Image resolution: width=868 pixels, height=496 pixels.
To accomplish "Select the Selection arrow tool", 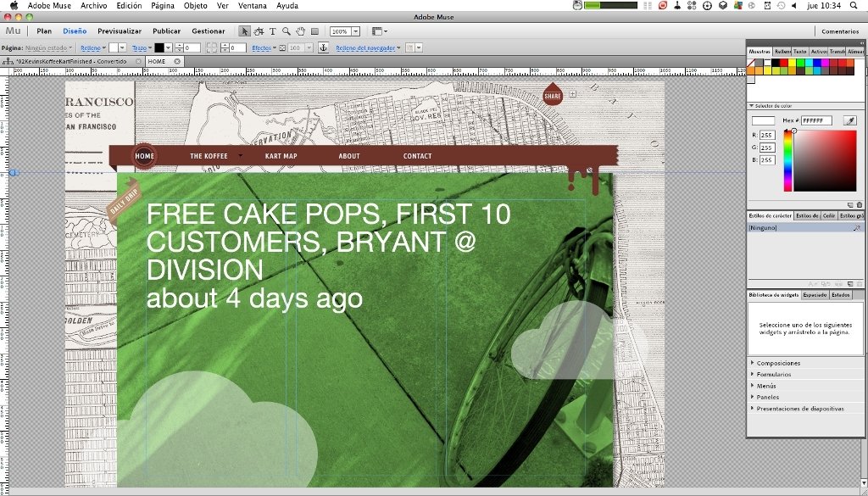I will point(245,31).
